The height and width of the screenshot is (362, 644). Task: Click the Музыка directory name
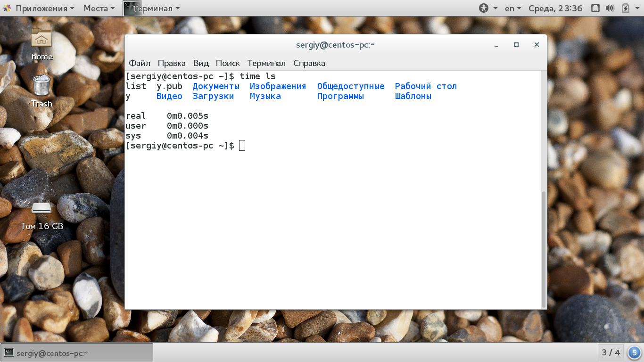265,96
